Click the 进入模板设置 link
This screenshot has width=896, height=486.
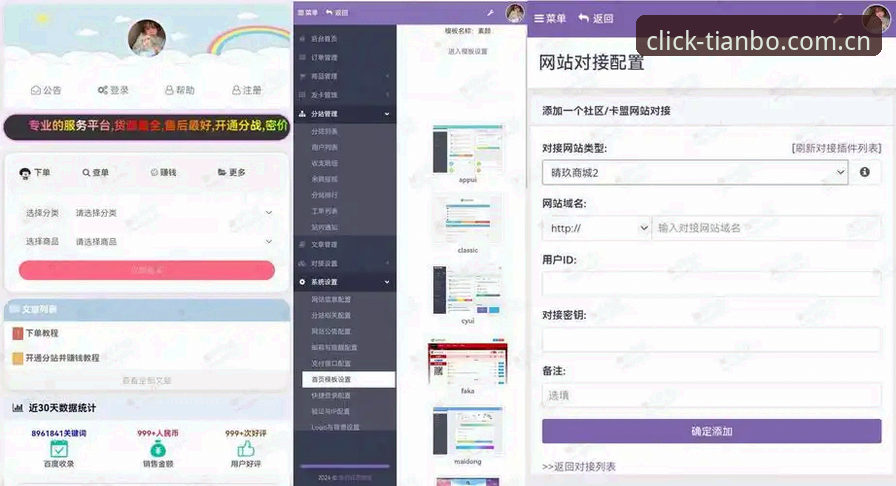click(x=467, y=51)
